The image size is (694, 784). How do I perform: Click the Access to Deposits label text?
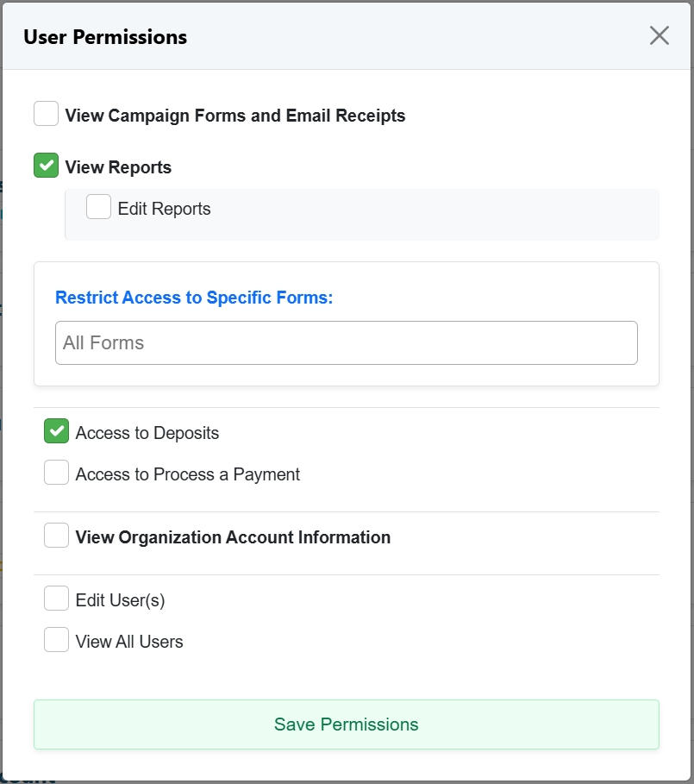pyautogui.click(x=147, y=433)
